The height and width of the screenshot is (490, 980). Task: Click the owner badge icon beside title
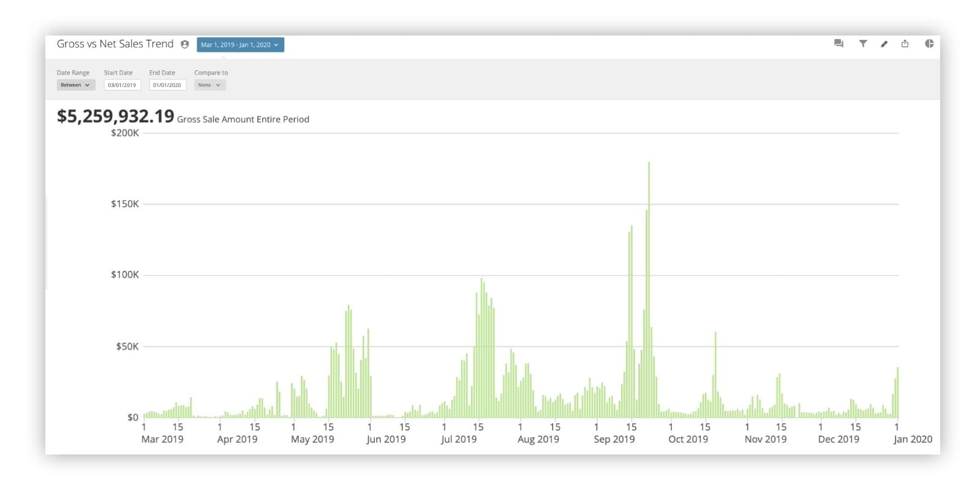point(185,44)
